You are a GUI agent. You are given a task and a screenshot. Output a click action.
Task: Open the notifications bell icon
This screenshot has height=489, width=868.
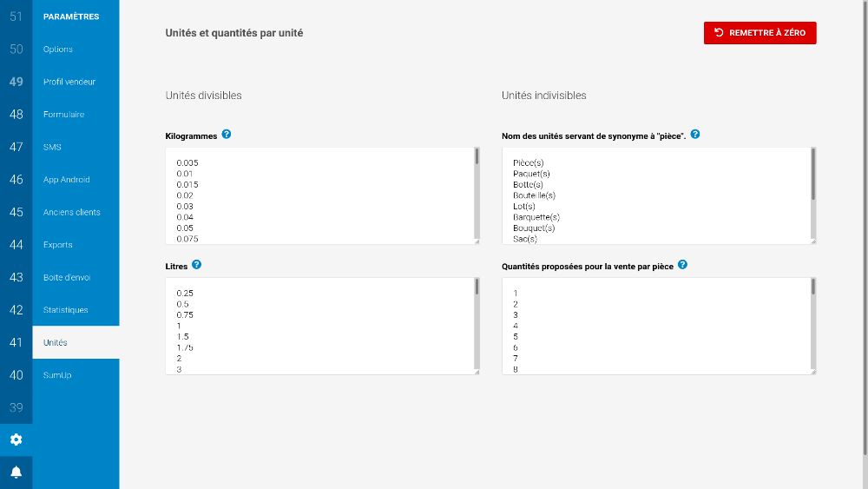tap(16, 472)
